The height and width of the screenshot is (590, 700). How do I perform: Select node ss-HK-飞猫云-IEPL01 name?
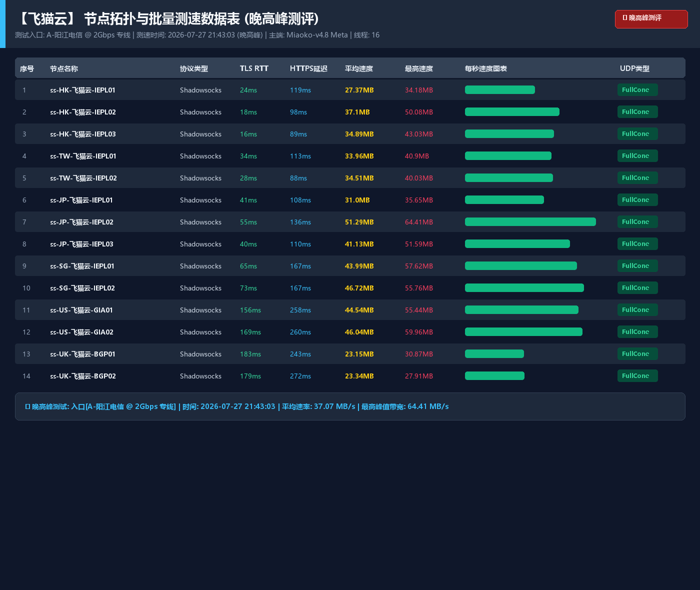pyautogui.click(x=82, y=90)
